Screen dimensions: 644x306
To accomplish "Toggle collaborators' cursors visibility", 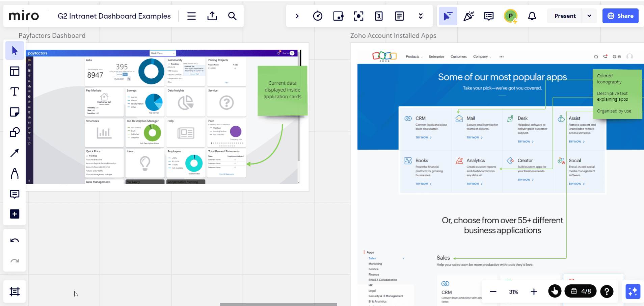I will 448,16.
